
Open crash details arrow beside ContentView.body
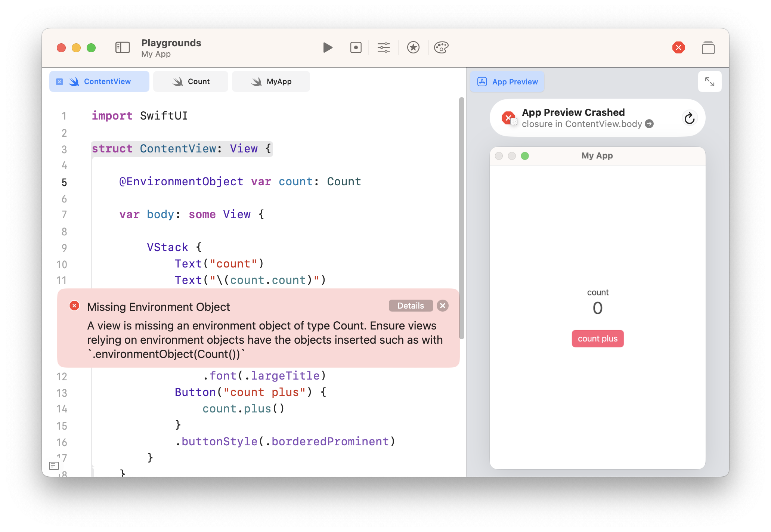pos(650,124)
